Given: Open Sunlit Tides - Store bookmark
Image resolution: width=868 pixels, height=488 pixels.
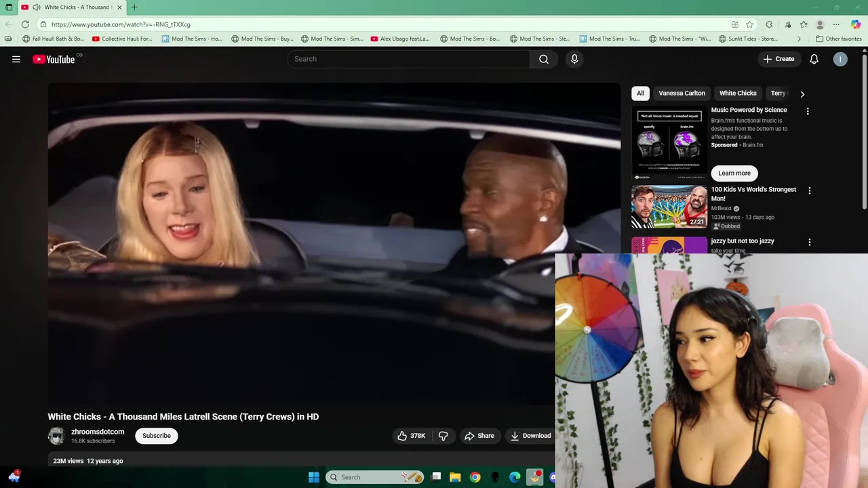Looking at the screenshot, I should click(x=748, y=39).
